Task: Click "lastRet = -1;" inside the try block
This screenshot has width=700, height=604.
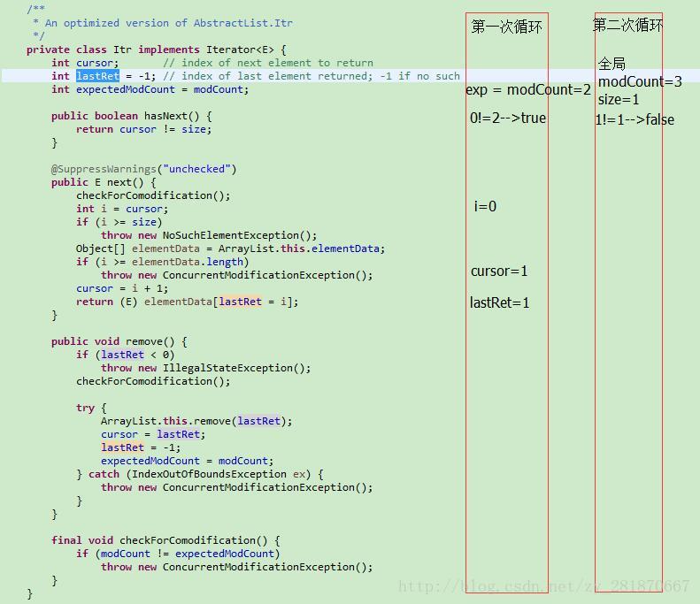Action: tap(141, 447)
